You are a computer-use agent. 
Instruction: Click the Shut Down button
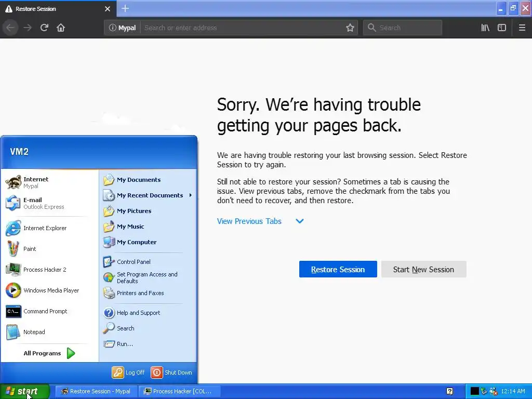coord(171,373)
